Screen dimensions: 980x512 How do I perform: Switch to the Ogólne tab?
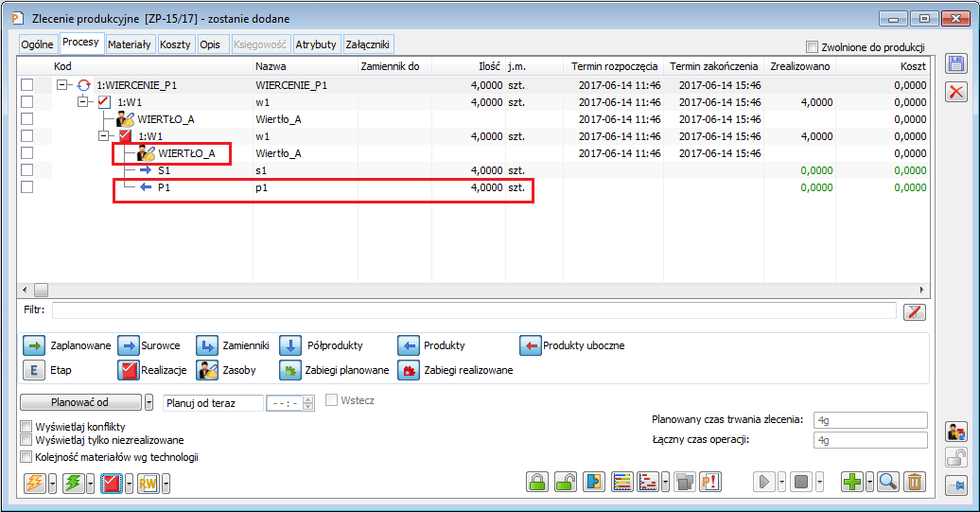tap(37, 44)
